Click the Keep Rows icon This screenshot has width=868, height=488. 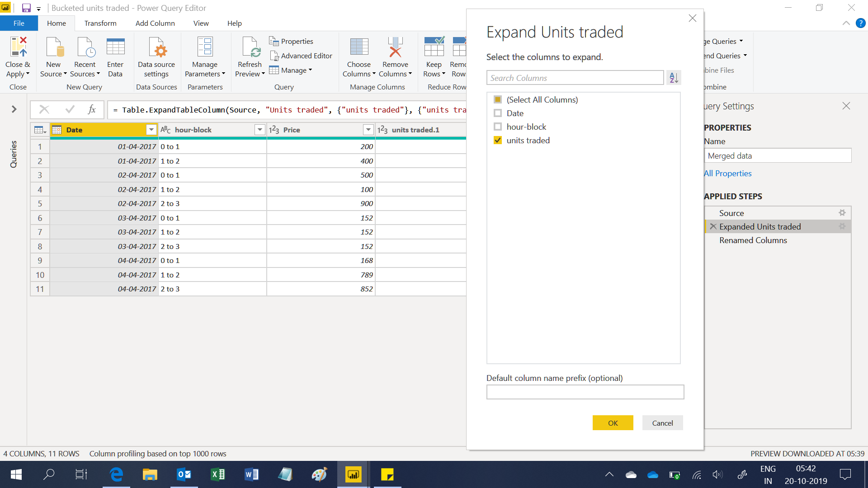click(x=434, y=47)
